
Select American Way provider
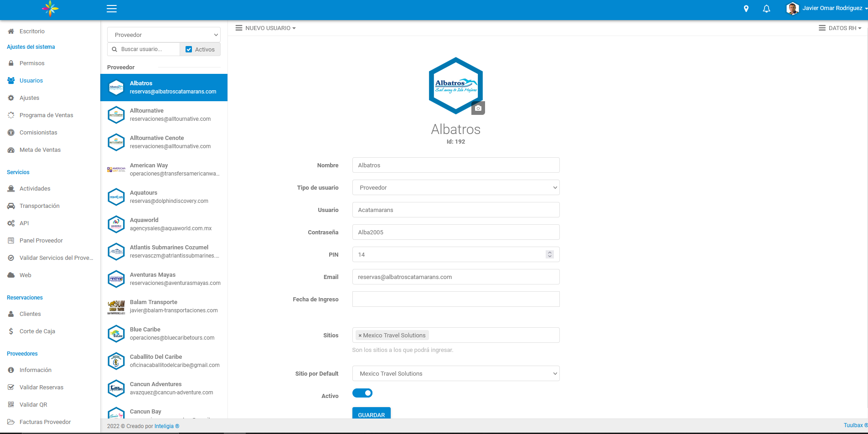coord(164,170)
